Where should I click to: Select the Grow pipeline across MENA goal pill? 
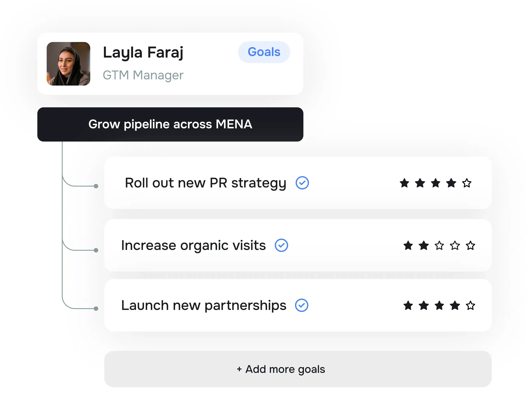pyautogui.click(x=170, y=124)
